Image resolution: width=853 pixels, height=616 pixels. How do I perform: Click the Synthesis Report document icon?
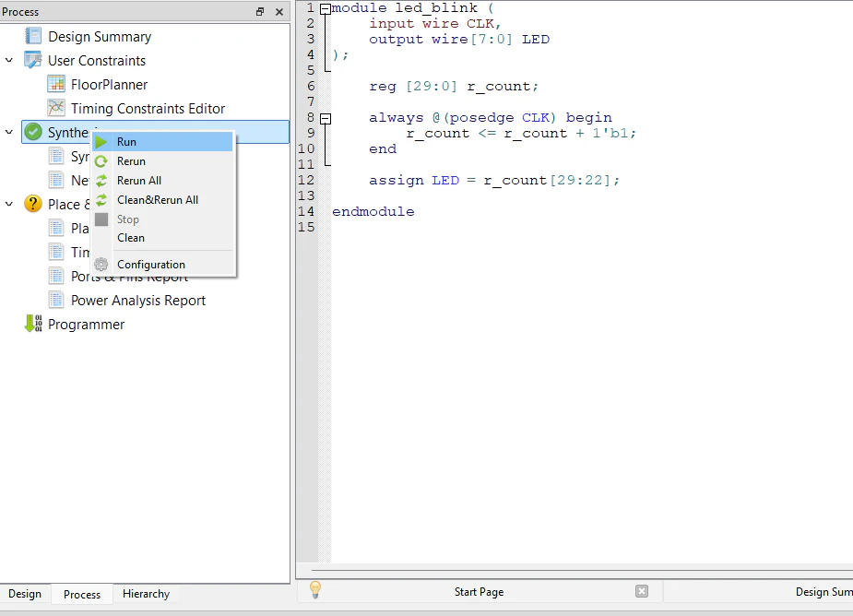(x=56, y=156)
